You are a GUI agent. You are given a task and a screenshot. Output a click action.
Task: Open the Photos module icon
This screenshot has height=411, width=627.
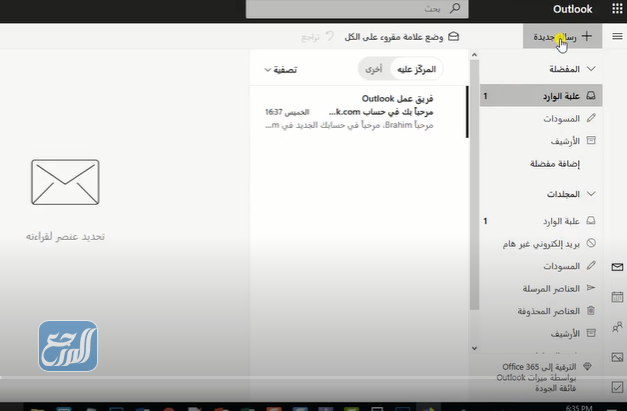pyautogui.click(x=617, y=357)
